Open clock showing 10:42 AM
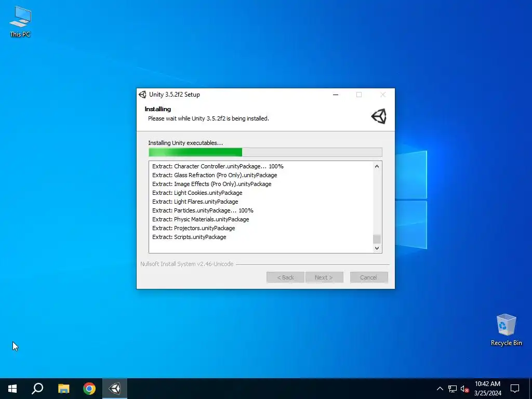Viewport: 532px width, 399px height. [487, 389]
